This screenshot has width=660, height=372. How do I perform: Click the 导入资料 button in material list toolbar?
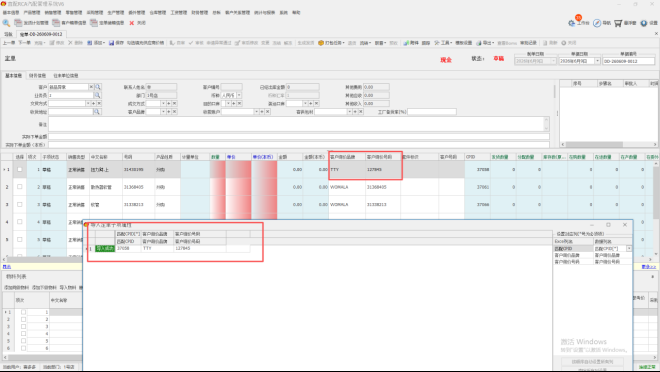tap(68, 287)
